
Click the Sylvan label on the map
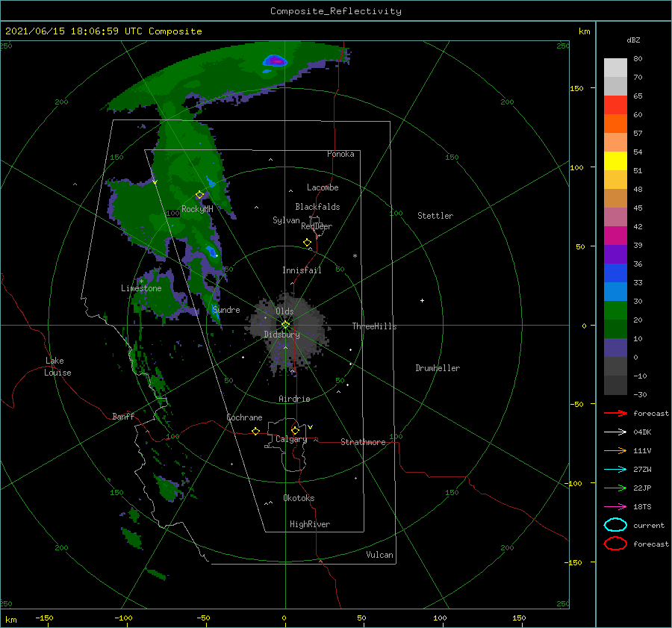click(286, 220)
